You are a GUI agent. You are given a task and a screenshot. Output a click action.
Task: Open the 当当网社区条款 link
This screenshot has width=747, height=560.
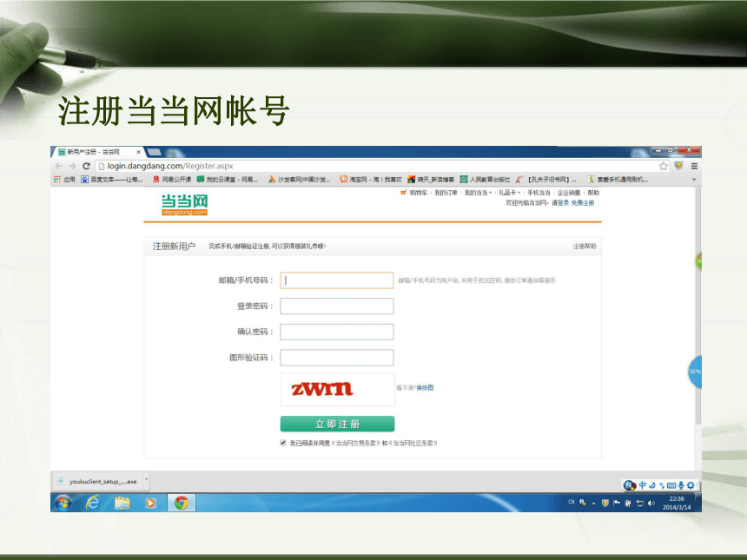coord(413,443)
